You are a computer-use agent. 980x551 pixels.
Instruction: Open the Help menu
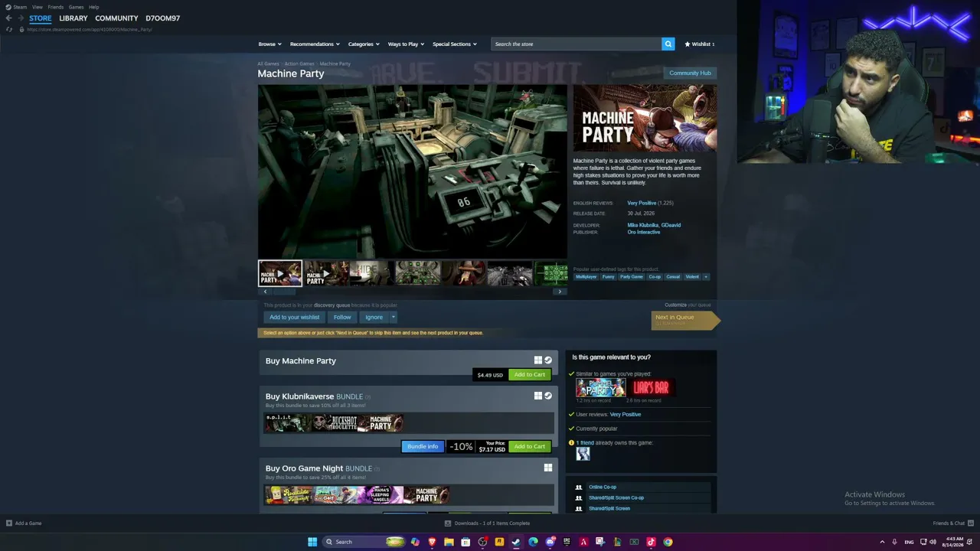pyautogui.click(x=94, y=7)
